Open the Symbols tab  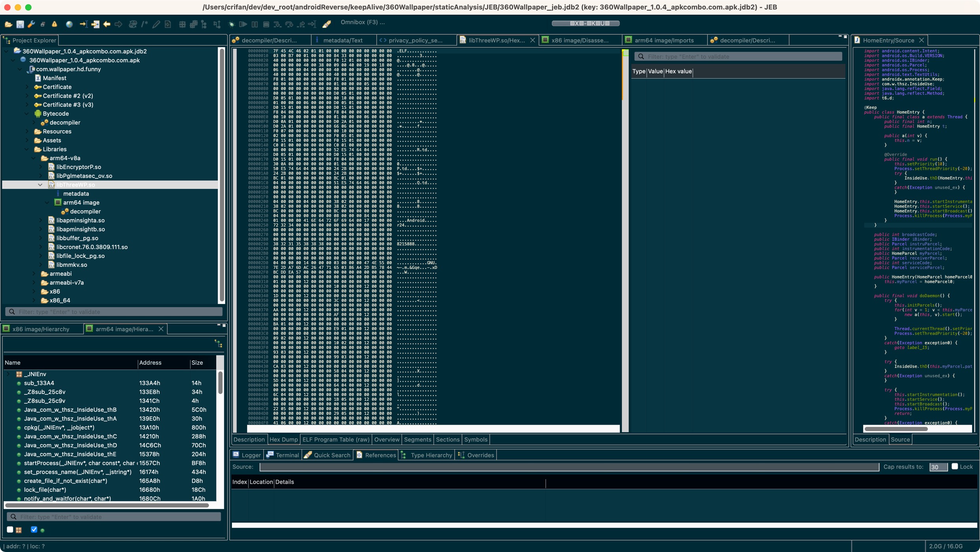point(476,439)
